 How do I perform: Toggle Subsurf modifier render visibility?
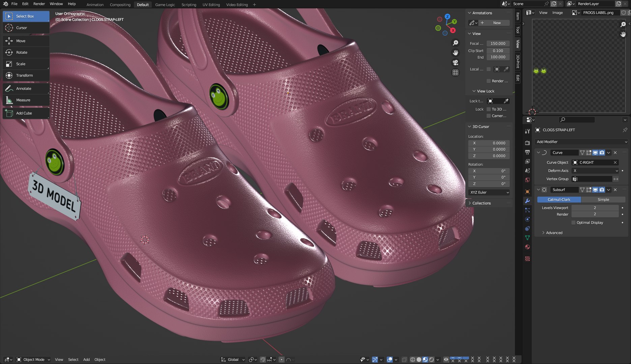pos(602,190)
